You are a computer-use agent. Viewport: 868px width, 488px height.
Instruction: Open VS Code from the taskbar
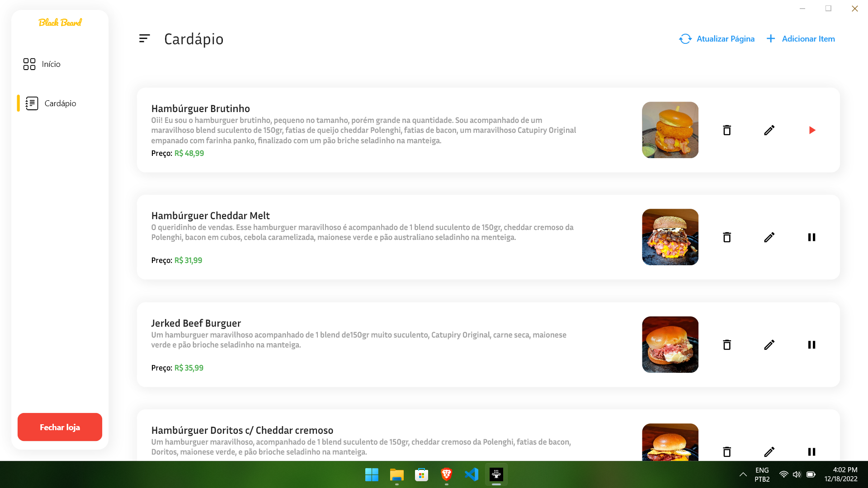point(472,474)
